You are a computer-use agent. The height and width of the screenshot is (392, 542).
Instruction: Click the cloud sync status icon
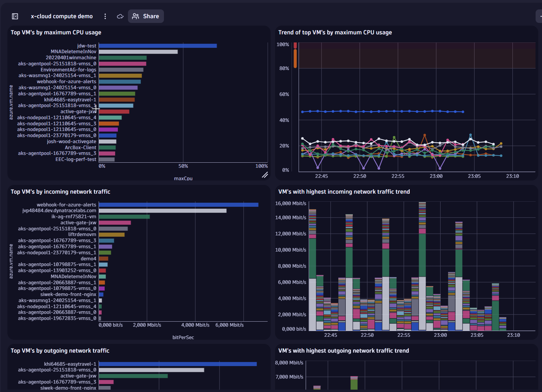pos(120,16)
